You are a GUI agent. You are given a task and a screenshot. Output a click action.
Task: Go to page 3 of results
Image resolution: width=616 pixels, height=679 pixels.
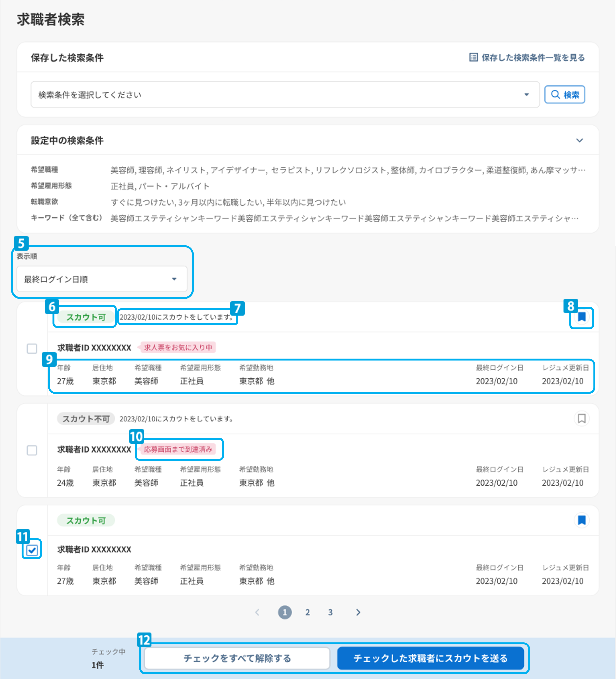pyautogui.click(x=330, y=612)
